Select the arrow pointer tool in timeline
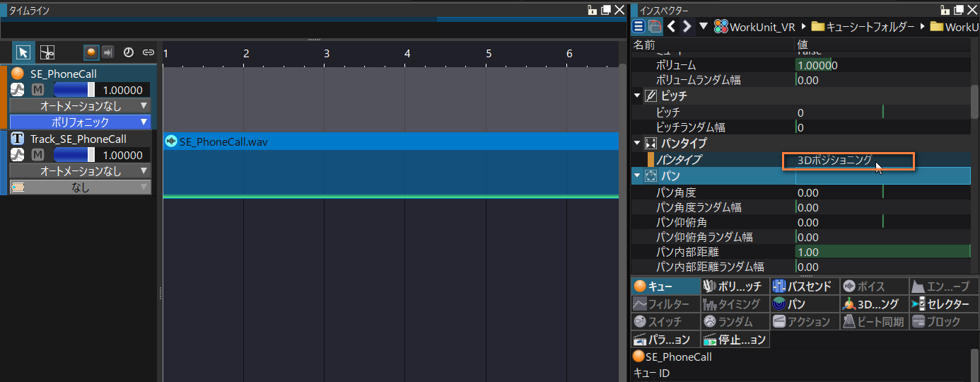980x382 pixels. [x=23, y=52]
